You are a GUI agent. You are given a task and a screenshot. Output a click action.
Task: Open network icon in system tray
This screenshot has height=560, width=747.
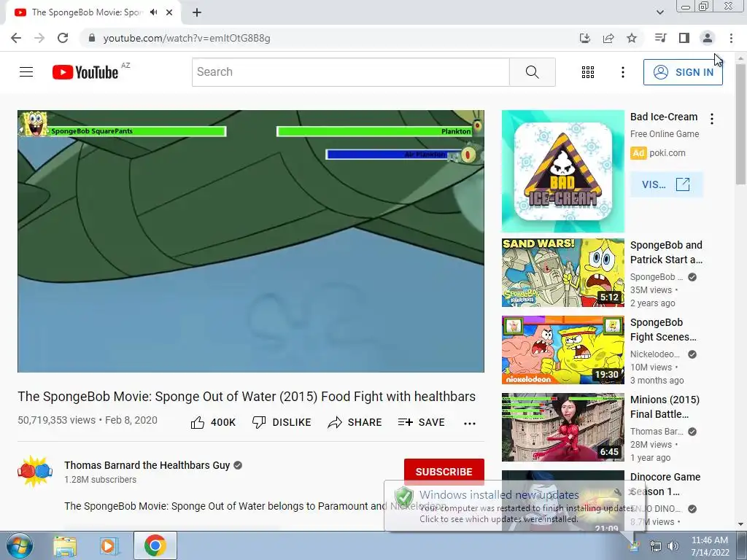656,546
